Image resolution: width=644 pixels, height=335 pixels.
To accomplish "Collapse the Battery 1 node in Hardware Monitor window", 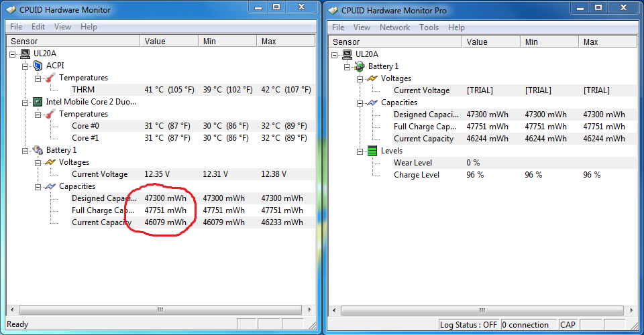I will pos(25,151).
